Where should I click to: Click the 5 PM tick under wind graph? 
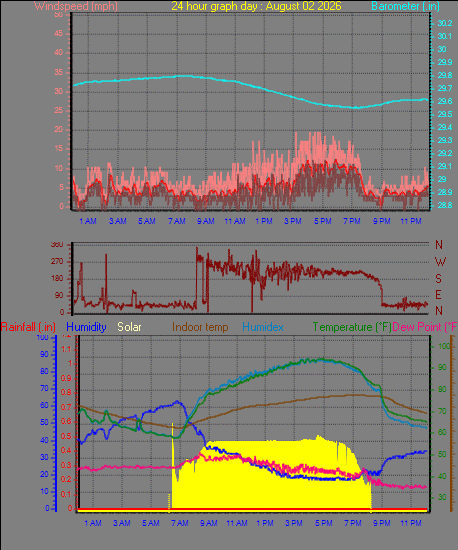[x=323, y=221]
